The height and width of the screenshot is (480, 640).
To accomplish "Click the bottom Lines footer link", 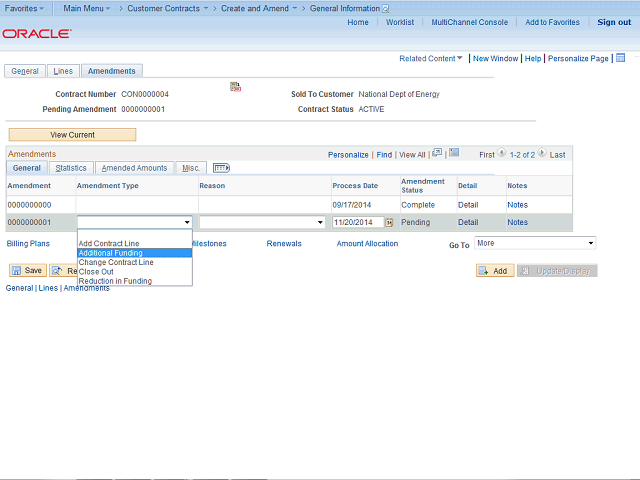I will [48, 288].
